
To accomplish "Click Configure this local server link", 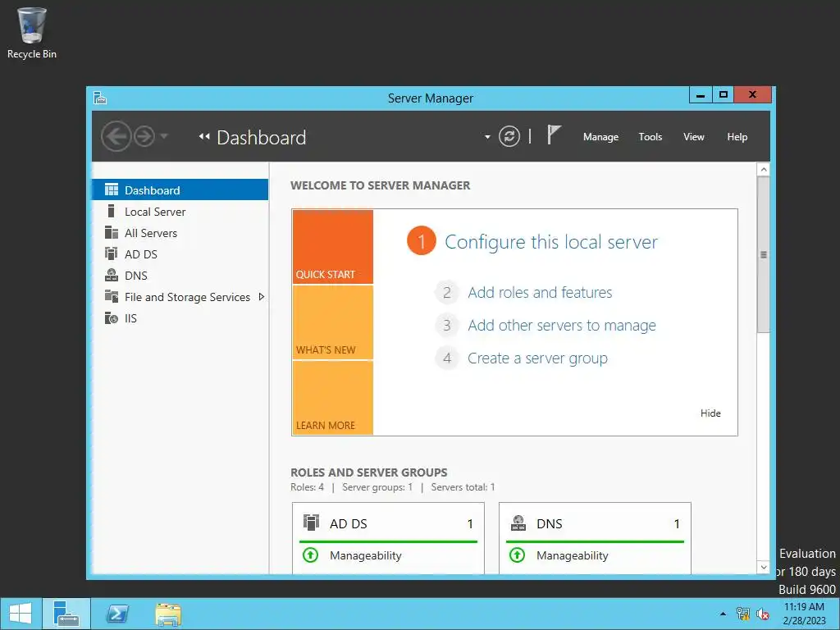I will coord(551,242).
